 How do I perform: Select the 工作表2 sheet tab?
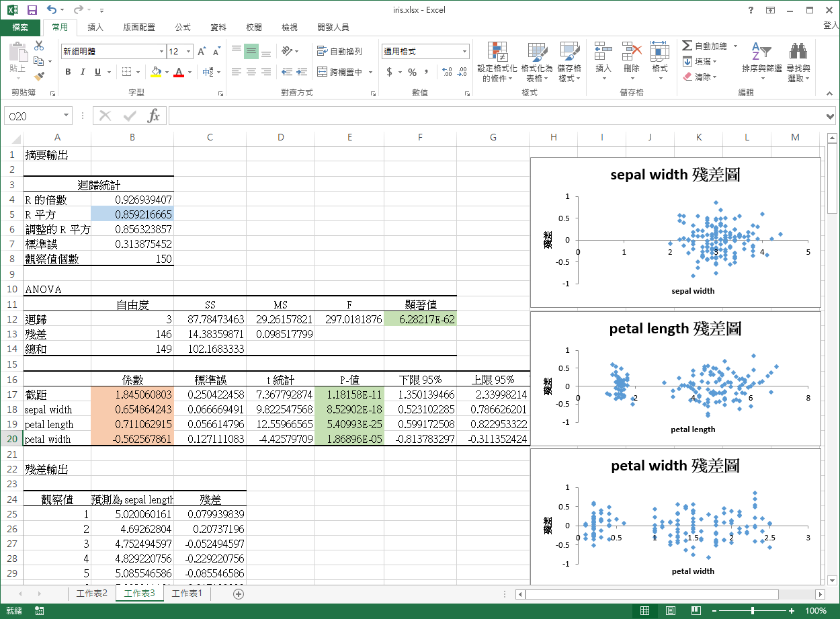click(x=91, y=593)
